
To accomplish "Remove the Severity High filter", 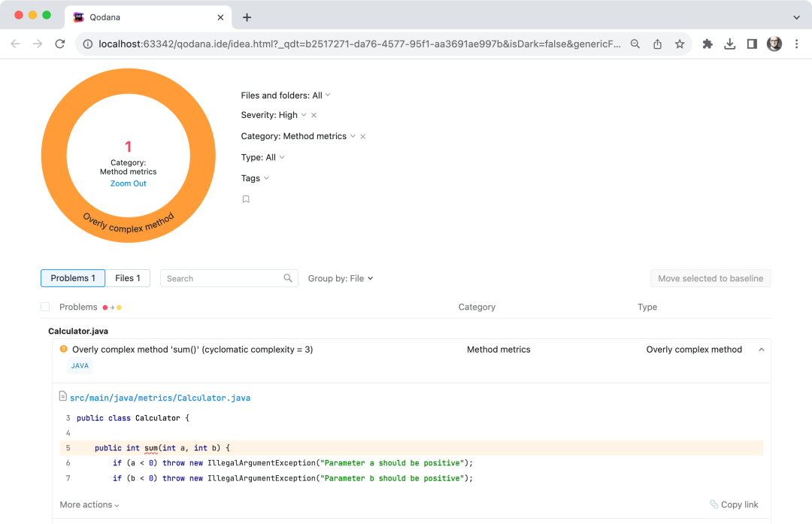I will point(314,115).
